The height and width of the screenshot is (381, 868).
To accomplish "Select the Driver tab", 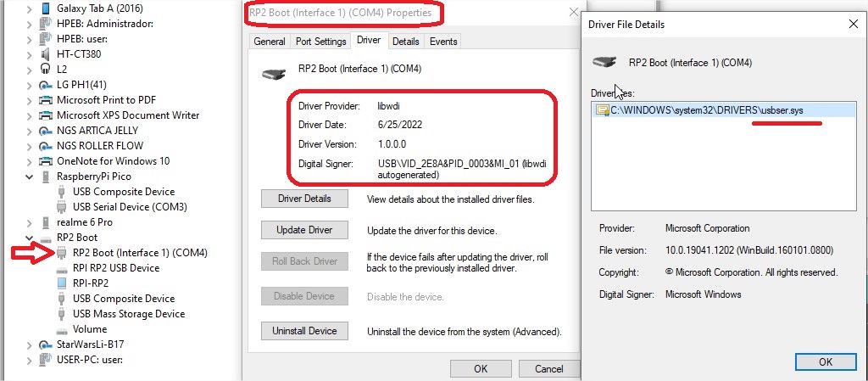I will point(369,40).
